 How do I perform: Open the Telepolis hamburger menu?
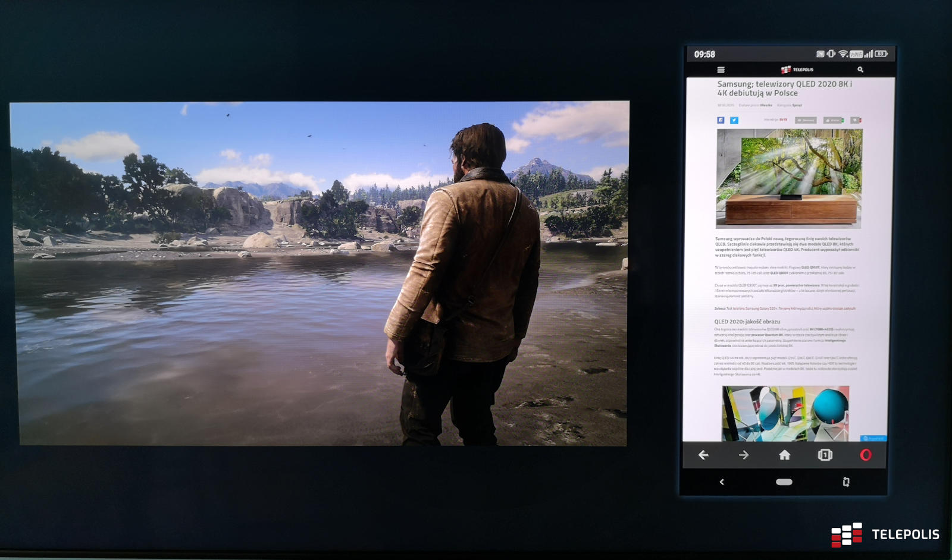[721, 70]
